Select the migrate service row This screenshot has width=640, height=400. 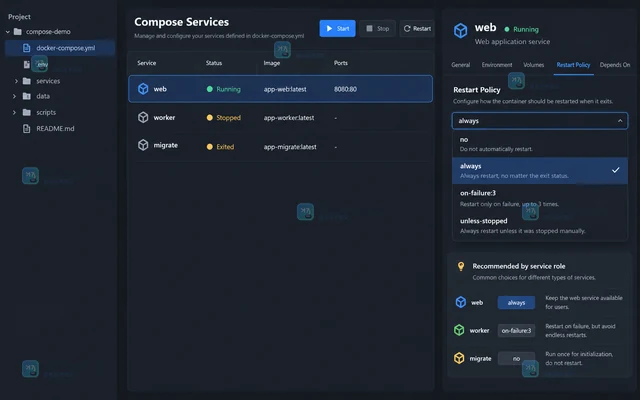[280, 146]
